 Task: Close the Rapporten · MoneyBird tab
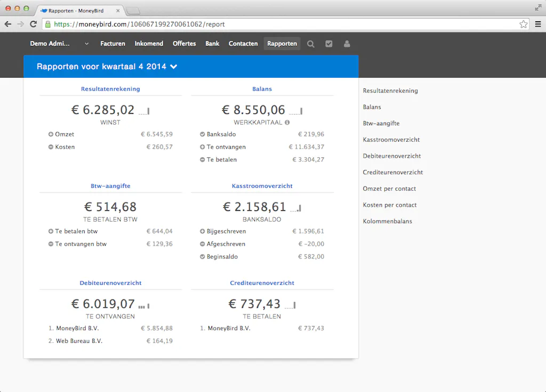[x=118, y=11]
